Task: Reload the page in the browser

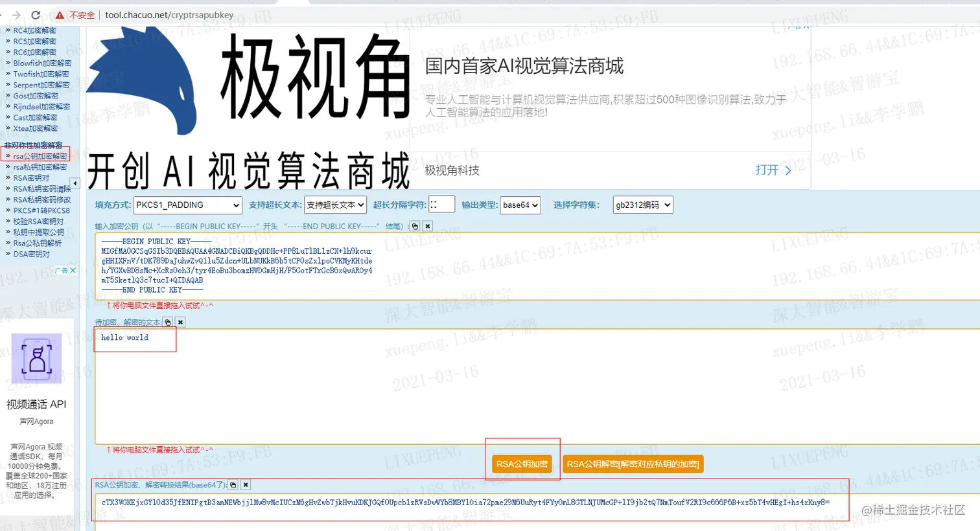Action: point(36,15)
